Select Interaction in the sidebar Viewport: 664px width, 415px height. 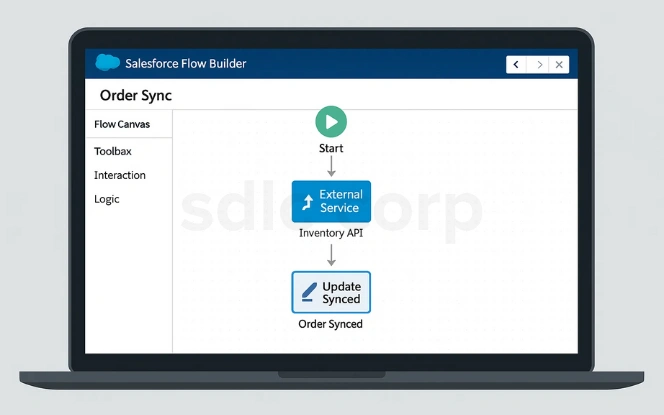120,175
